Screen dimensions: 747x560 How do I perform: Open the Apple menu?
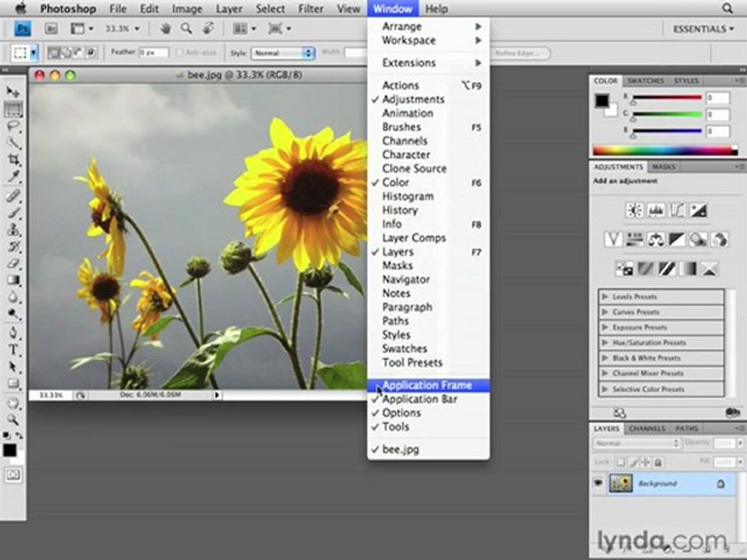(x=21, y=8)
